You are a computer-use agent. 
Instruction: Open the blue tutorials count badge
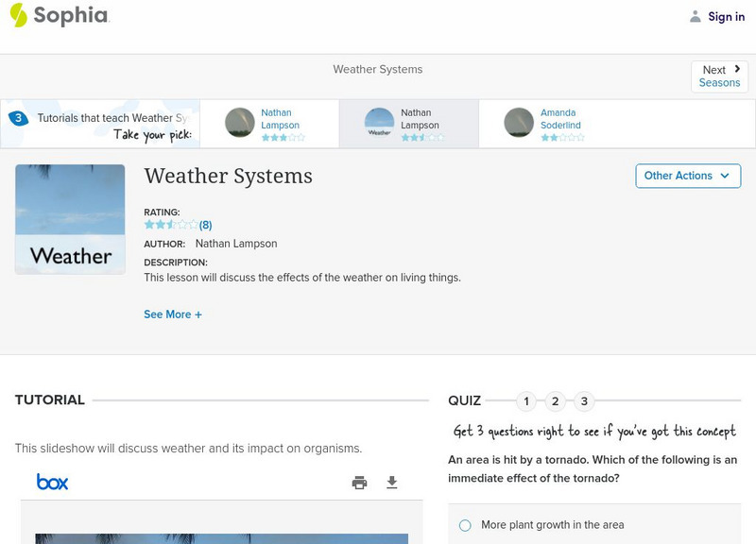[18, 117]
